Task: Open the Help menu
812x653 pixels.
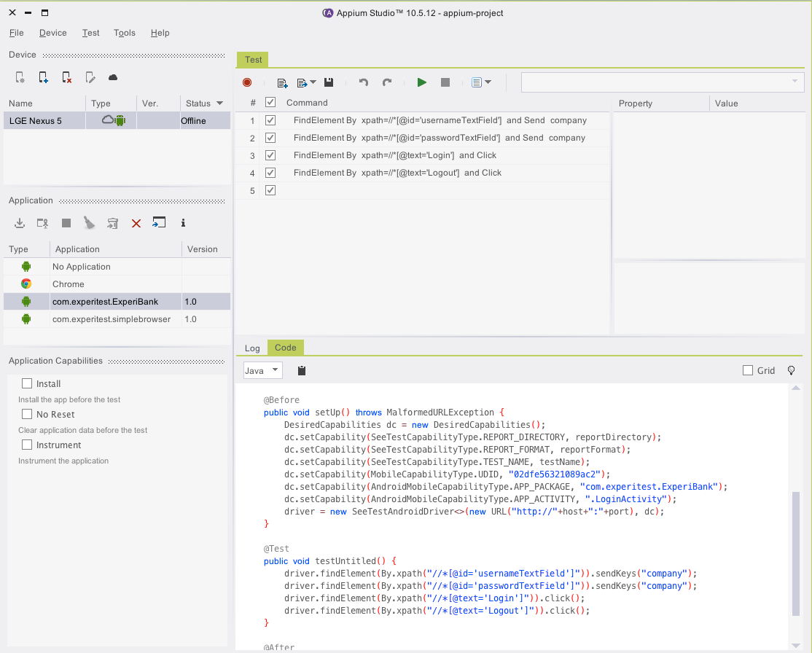Action: [160, 33]
